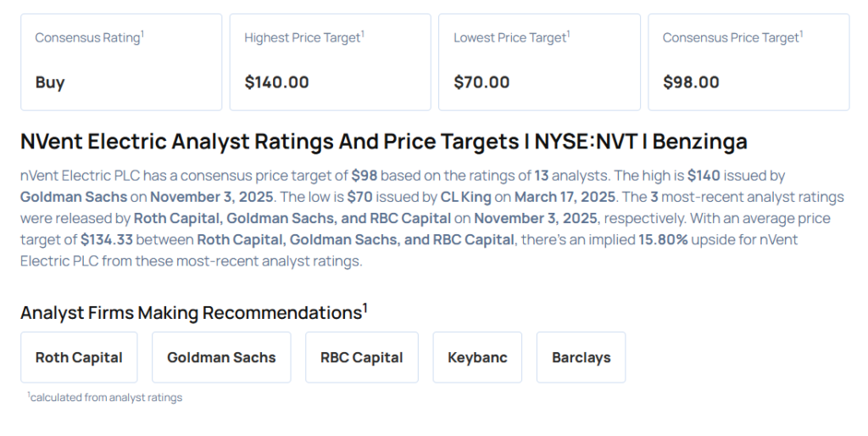Screen dimensions: 868x436
Task: Click the Roth Capital firm button
Action: [x=79, y=357]
